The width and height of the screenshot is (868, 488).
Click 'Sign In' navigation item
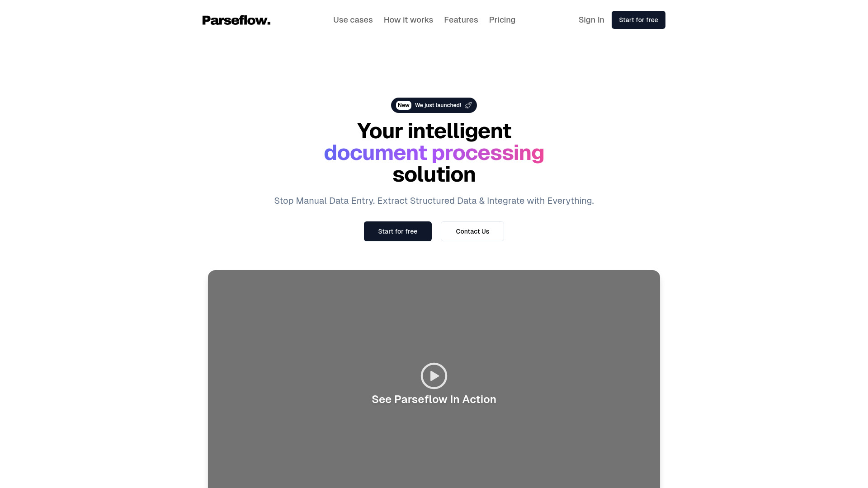pyautogui.click(x=591, y=20)
